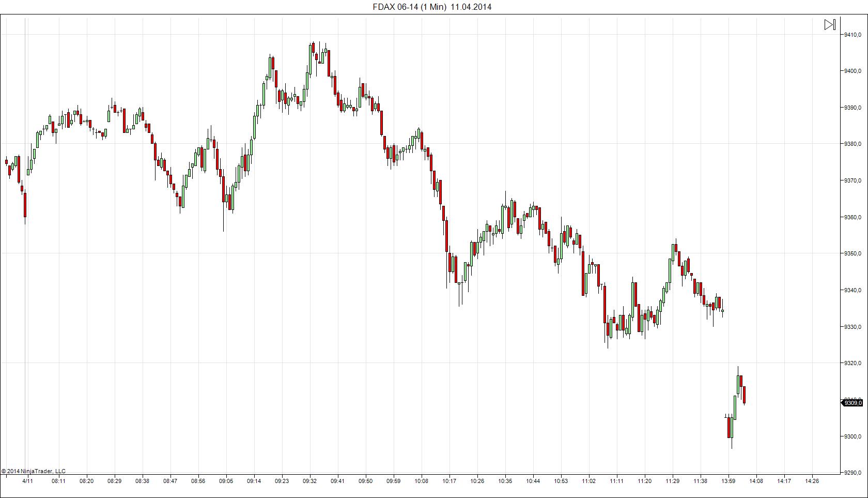Click the scroll-to-last-bar arrow icon
868x498 pixels.
[830, 25]
